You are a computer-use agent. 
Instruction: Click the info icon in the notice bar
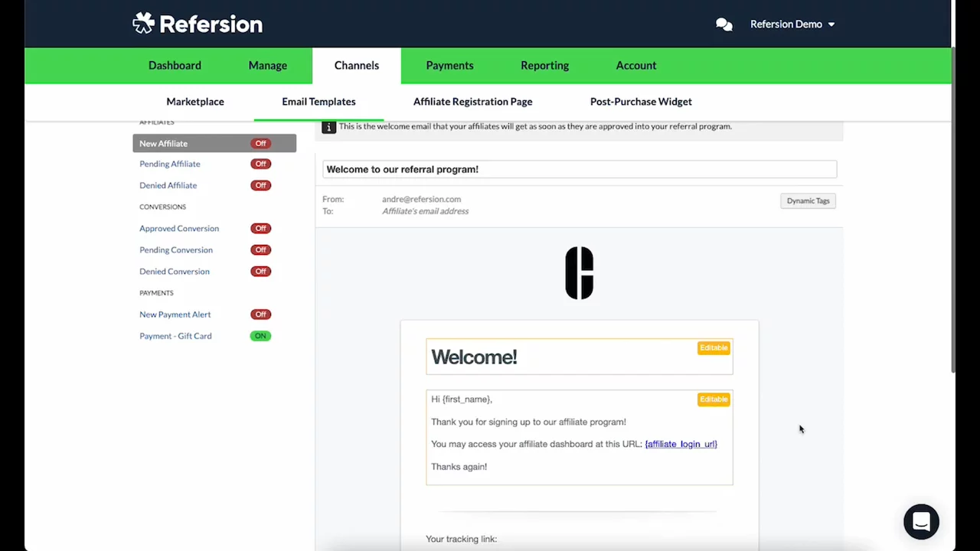pyautogui.click(x=328, y=127)
